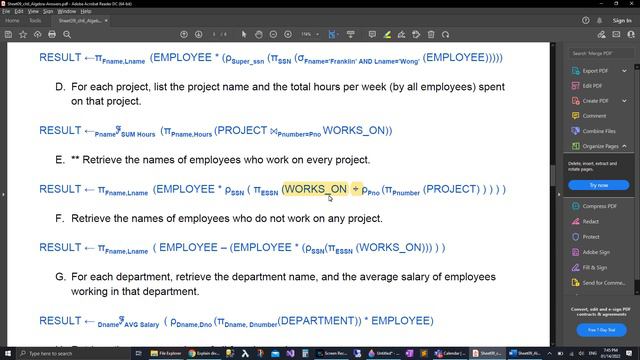Click the page number field
Screen dimensions: 640x360
(x=214, y=35)
